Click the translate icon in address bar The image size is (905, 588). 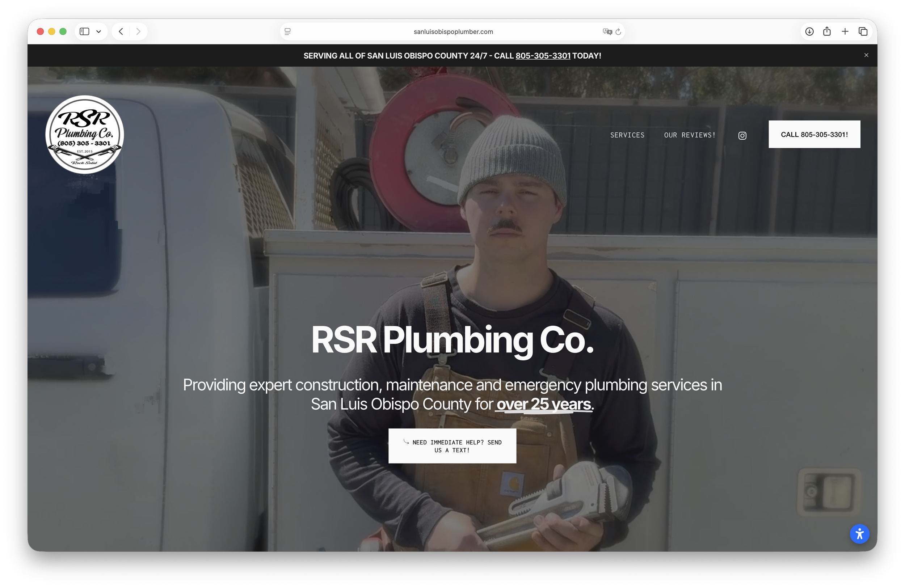(607, 31)
